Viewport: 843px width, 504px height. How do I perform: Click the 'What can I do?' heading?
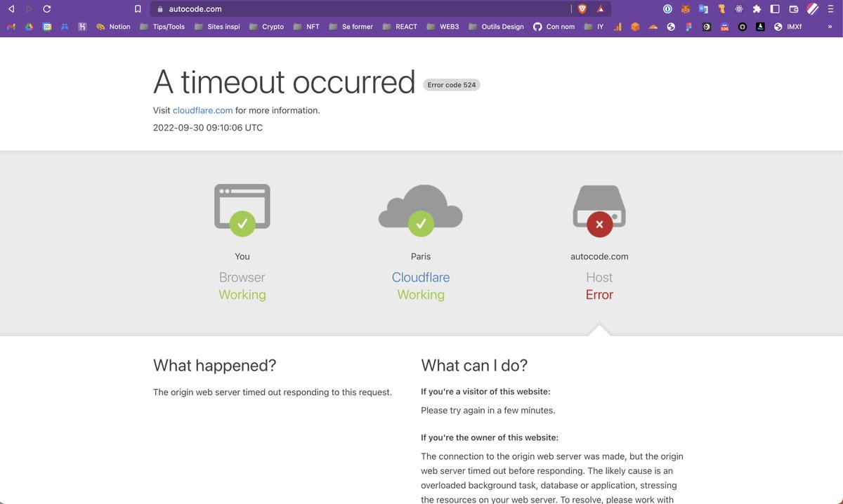[x=474, y=366]
